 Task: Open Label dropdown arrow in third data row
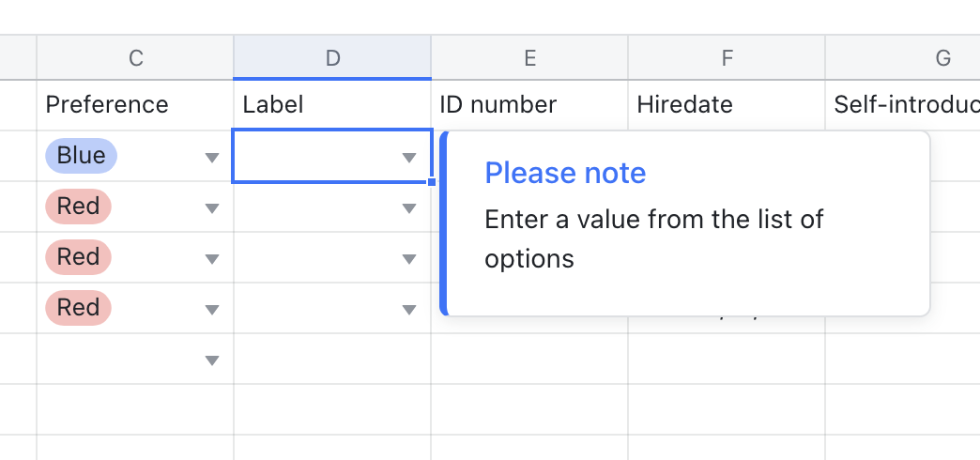pyautogui.click(x=409, y=258)
